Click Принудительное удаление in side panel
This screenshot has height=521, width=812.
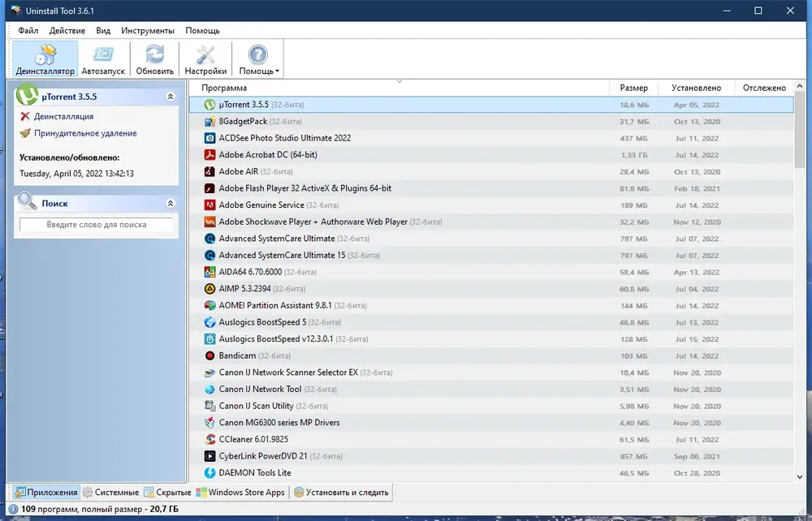(x=85, y=133)
